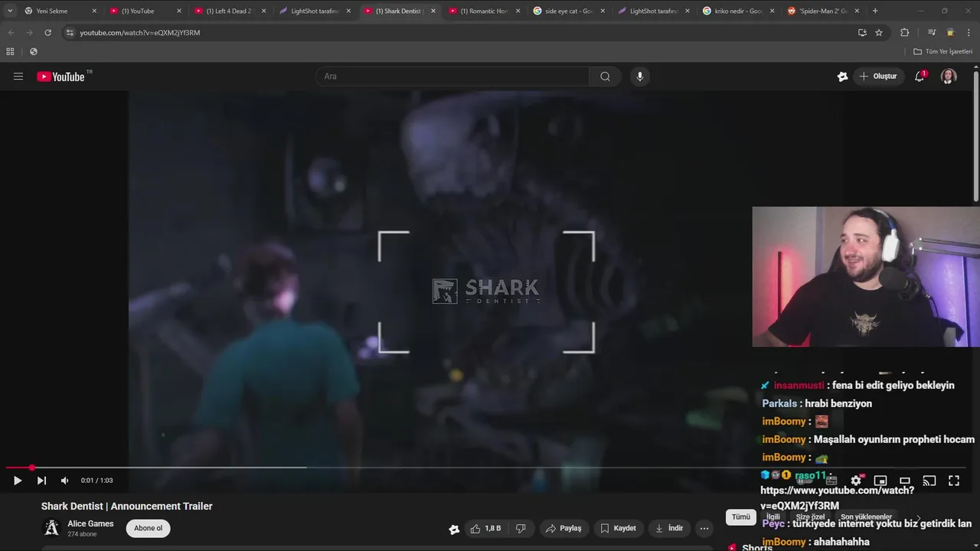The height and width of the screenshot is (551, 980).
Task: Open the more actions ellipsis menu
Action: pyautogui.click(x=704, y=528)
